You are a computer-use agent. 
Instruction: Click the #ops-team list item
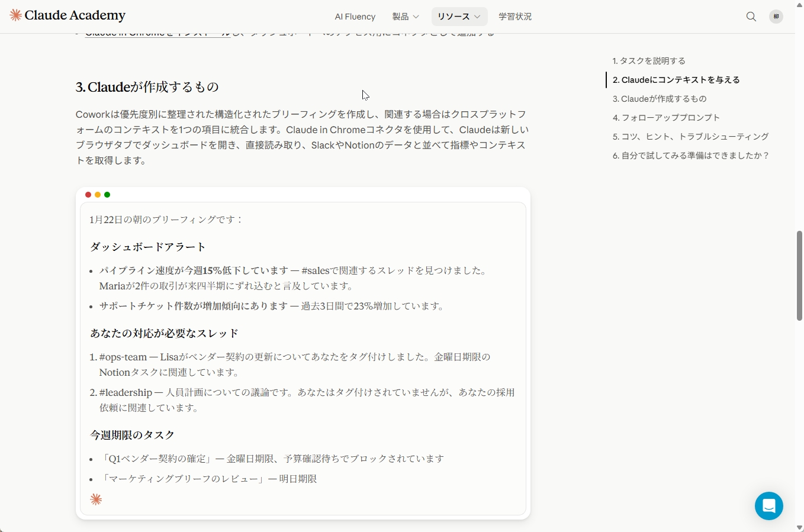click(295, 365)
